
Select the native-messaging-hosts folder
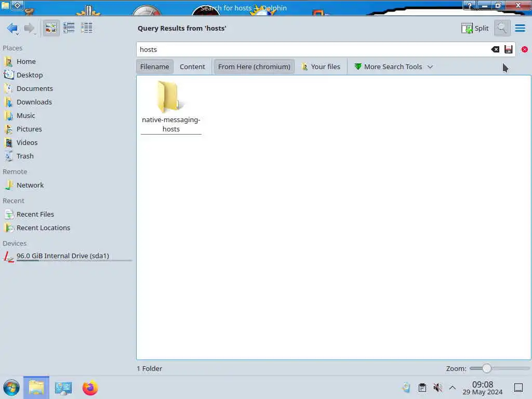[x=171, y=107]
